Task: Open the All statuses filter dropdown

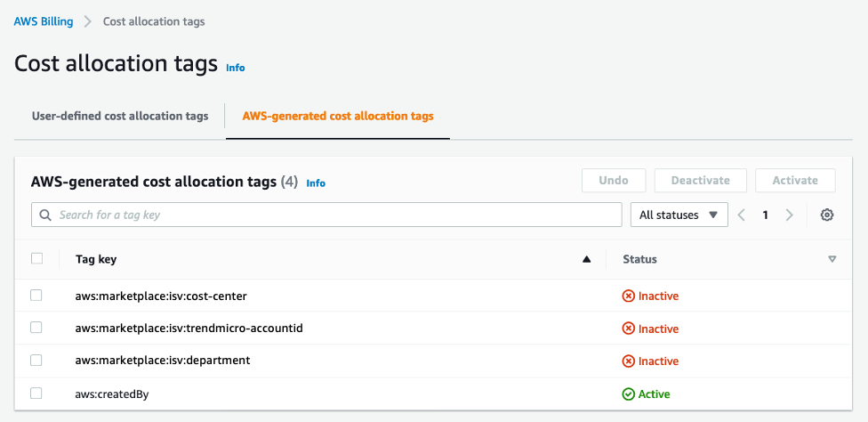Action: [679, 215]
